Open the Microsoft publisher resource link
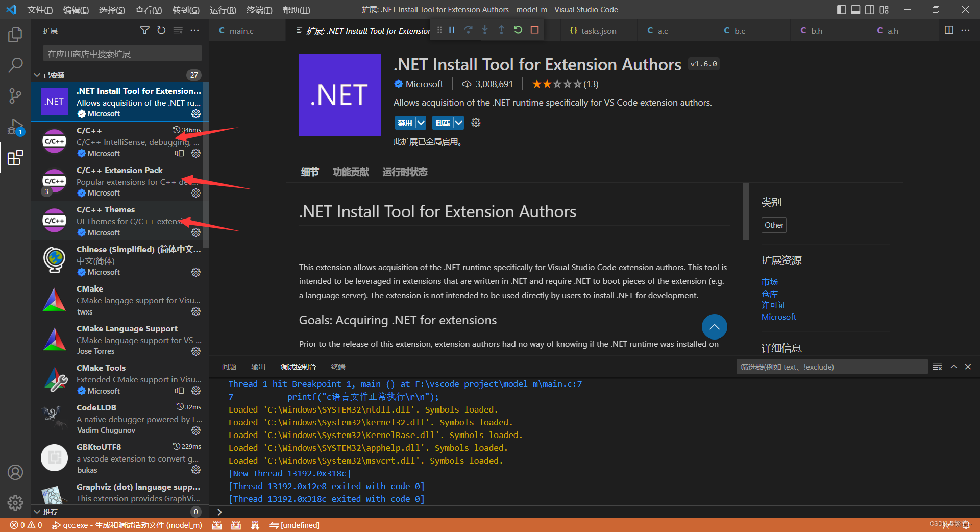980x532 pixels. coord(779,317)
